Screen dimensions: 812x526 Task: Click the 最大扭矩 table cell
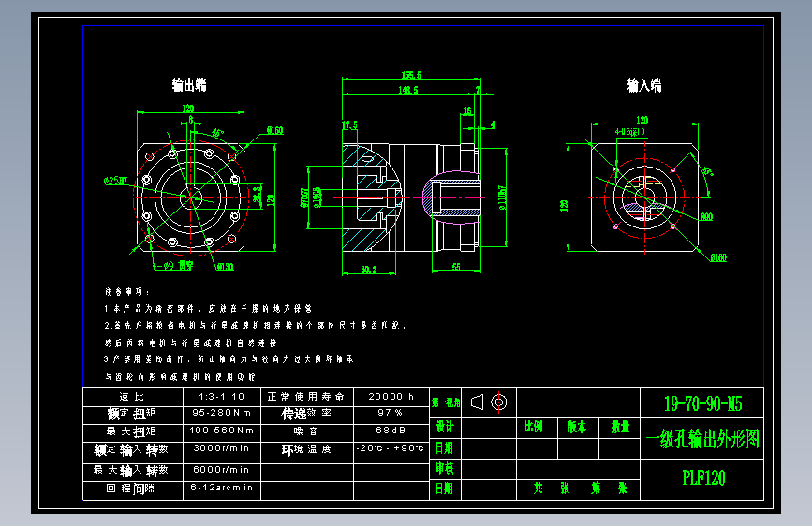pos(133,431)
